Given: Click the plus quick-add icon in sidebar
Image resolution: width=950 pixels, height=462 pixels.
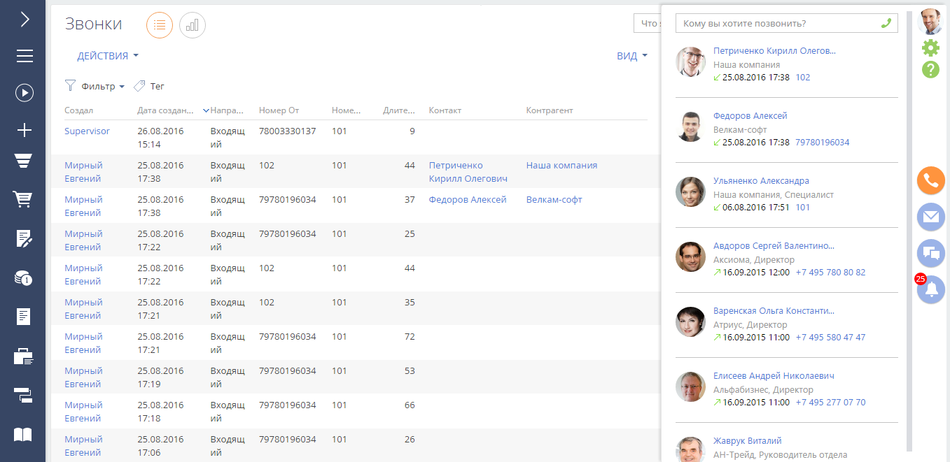Looking at the screenshot, I should pyautogui.click(x=24, y=130).
